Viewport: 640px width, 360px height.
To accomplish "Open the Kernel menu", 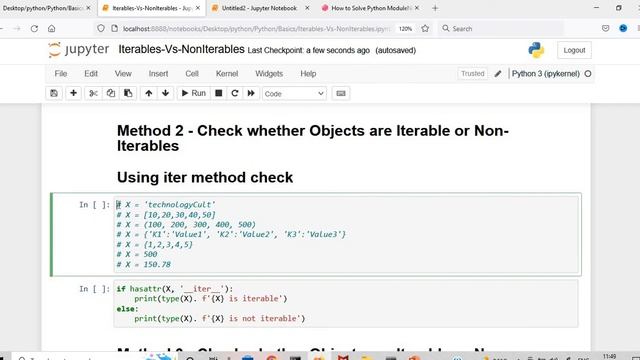I will click(x=227, y=73).
